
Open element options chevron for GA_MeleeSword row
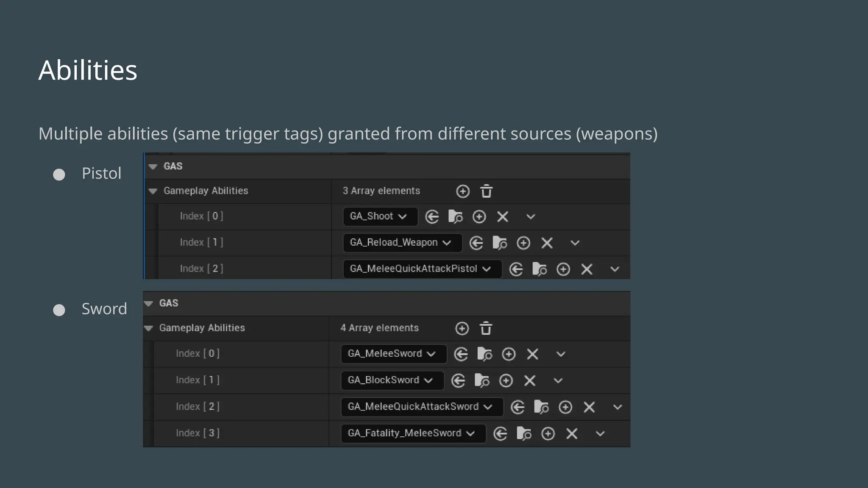pyautogui.click(x=561, y=354)
